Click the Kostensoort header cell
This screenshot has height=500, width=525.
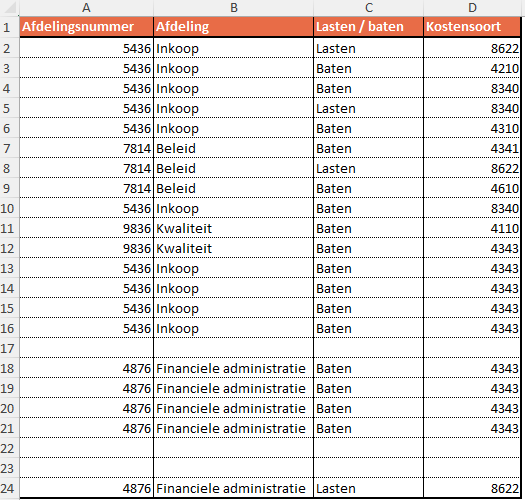pos(472,27)
